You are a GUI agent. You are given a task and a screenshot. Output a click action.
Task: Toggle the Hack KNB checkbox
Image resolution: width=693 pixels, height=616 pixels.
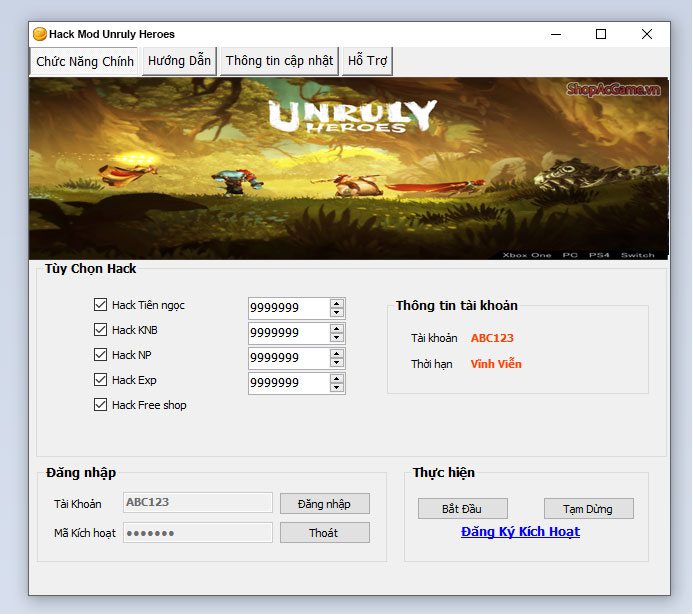point(100,330)
